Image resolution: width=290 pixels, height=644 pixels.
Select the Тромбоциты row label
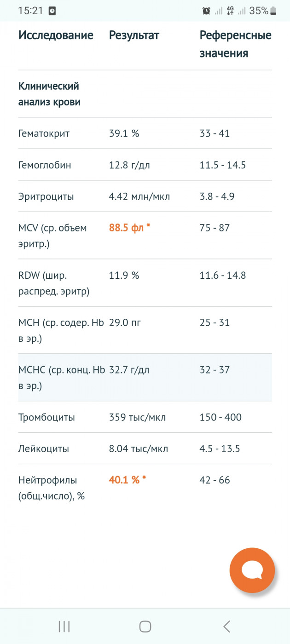(x=46, y=418)
